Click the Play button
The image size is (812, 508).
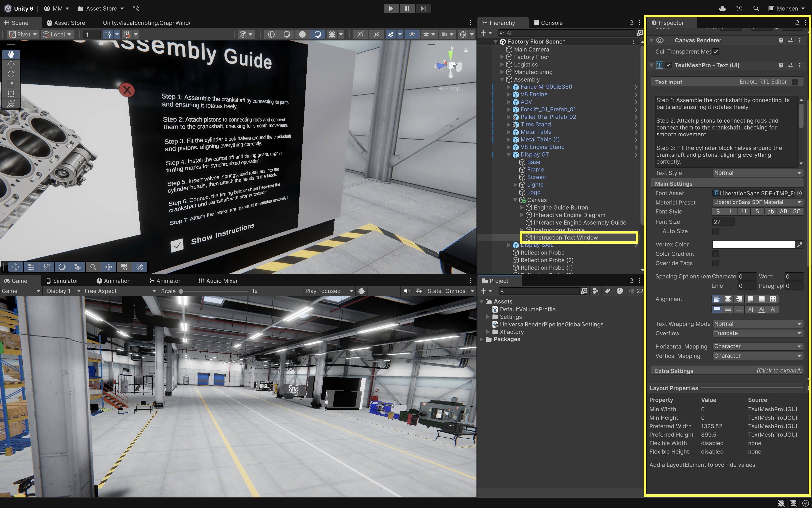point(391,8)
